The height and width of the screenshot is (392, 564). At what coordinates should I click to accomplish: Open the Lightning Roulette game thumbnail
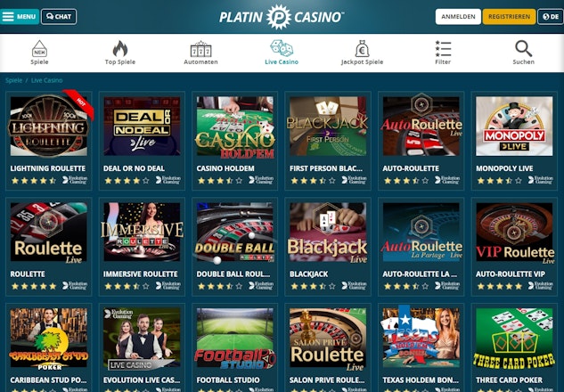[48, 127]
